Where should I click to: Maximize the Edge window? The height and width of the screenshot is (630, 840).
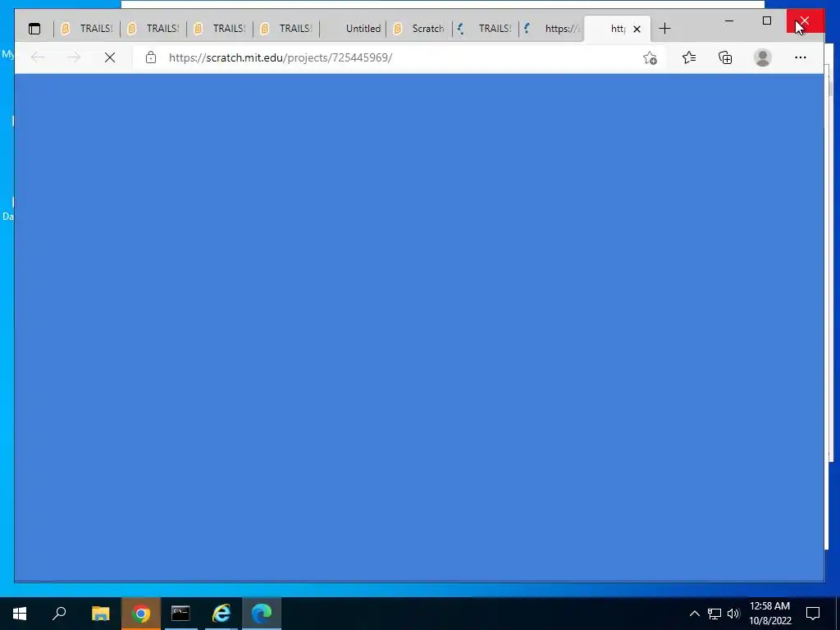point(767,21)
